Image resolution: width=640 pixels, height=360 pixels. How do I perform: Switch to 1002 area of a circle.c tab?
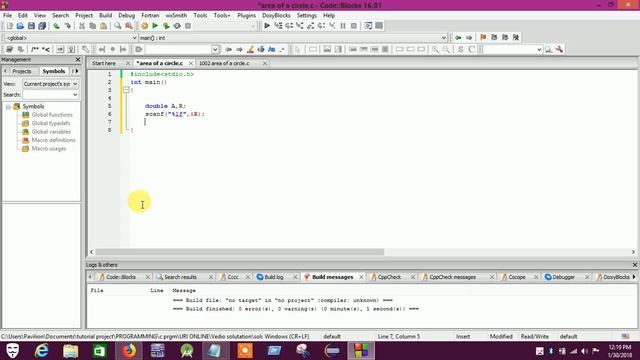[x=224, y=63]
